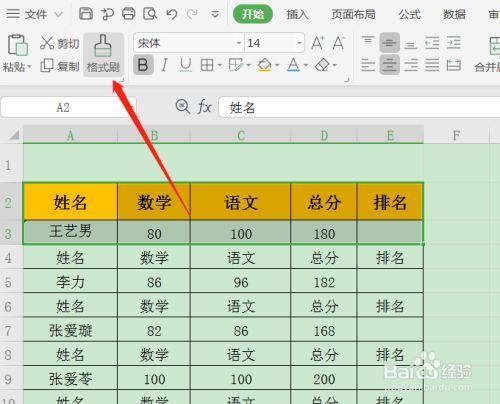
Task: Click the save icon in quick toolbar
Action: (x=86, y=14)
